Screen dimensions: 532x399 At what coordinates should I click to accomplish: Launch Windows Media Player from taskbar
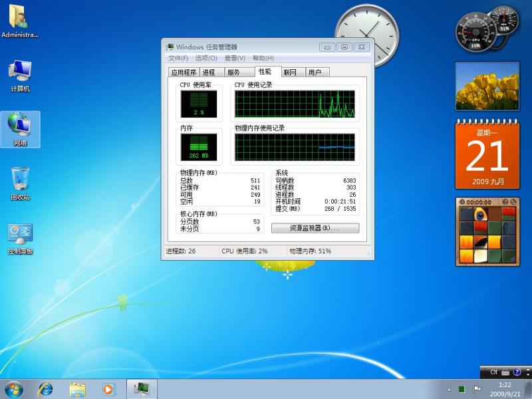pyautogui.click(x=109, y=390)
